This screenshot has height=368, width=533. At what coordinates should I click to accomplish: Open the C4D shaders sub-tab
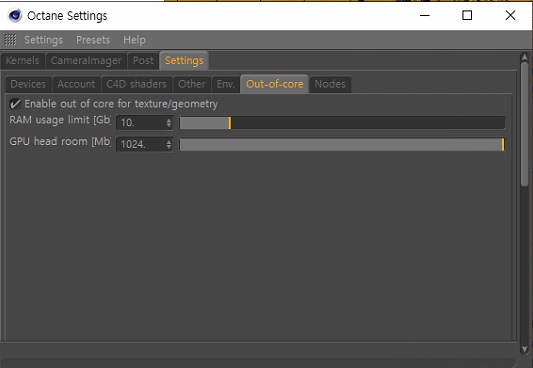136,84
